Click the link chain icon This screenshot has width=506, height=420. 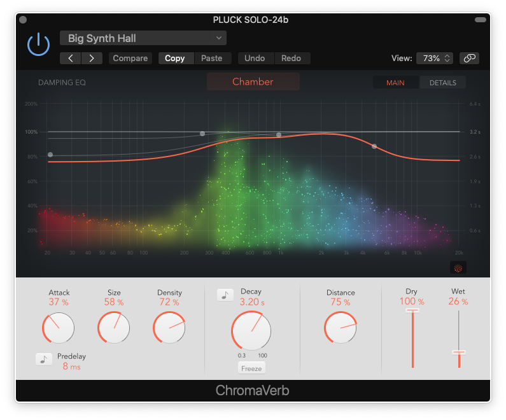click(x=469, y=58)
